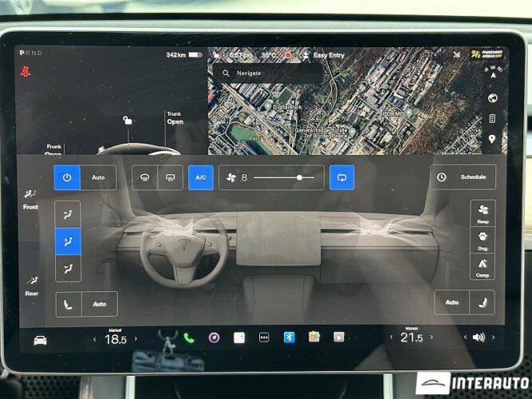Tap the connectivity signal icon
Screen dimensions: 532x399
(457, 54)
